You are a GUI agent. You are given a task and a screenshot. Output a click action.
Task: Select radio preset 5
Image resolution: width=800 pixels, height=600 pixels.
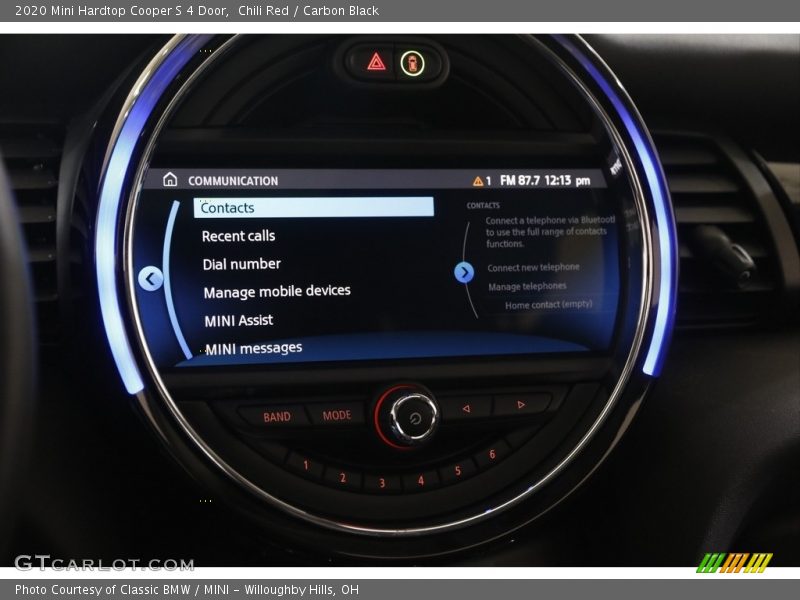coord(458,470)
